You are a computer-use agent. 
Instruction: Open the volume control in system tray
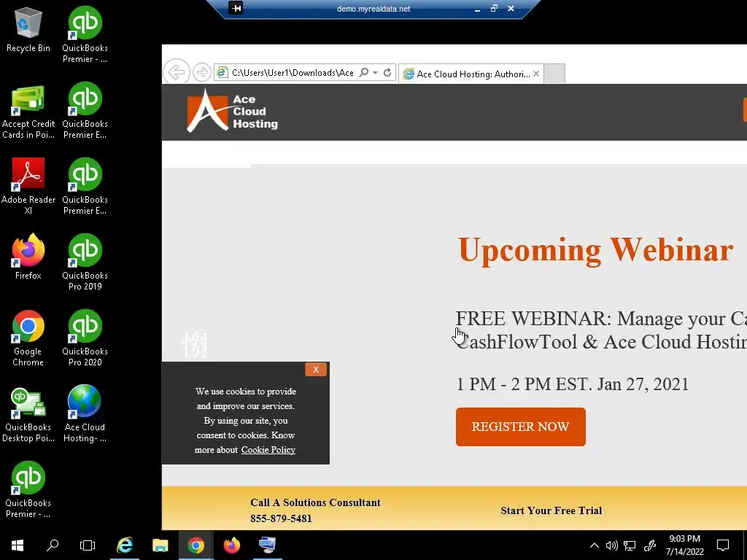612,545
